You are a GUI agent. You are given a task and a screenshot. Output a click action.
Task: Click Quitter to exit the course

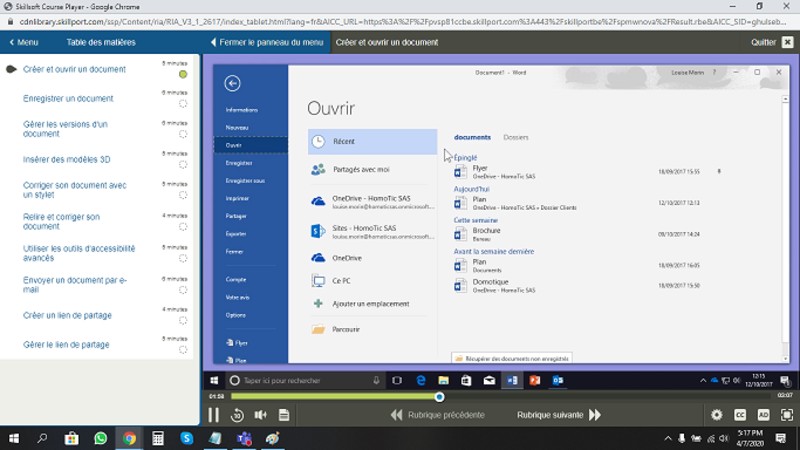tap(772, 42)
